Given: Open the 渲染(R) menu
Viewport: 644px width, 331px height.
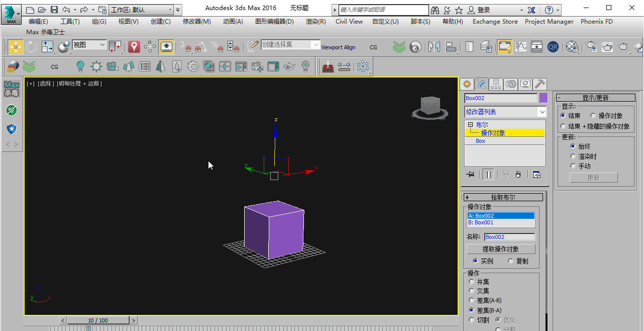Looking at the screenshot, I should (x=315, y=22).
